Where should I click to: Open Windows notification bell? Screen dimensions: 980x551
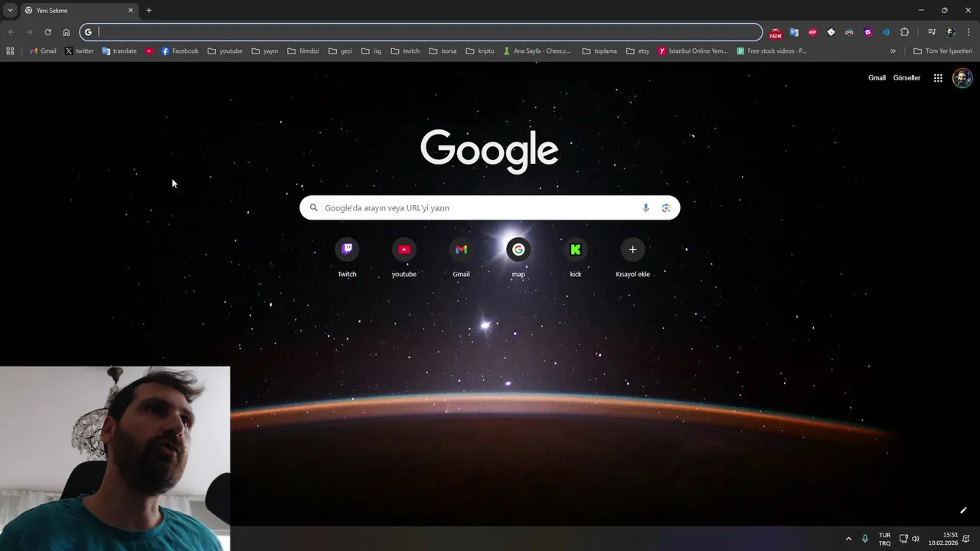pos(966,539)
